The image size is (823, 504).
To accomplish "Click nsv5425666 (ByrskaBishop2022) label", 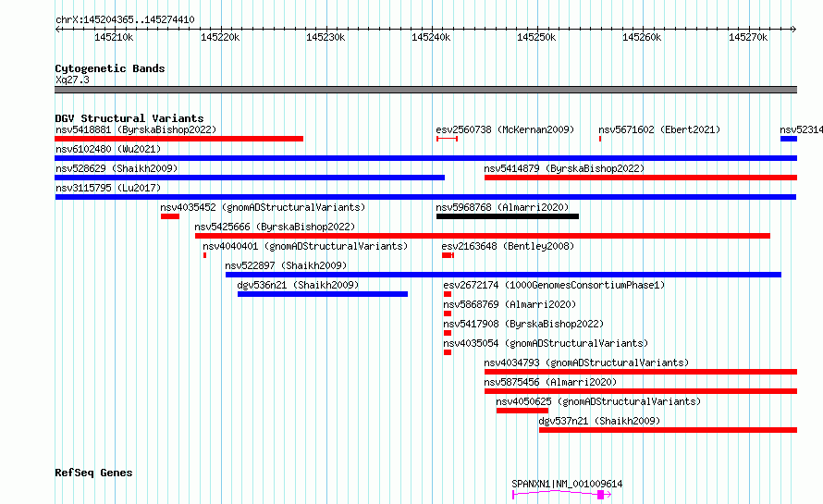I will tap(275, 227).
